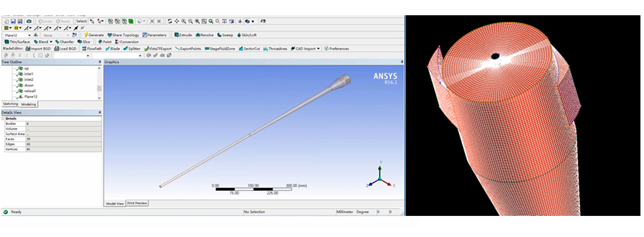Screen dimensions: 644x237
Task: Click the Tree Outline vertical scrollbar
Action: tap(99, 88)
